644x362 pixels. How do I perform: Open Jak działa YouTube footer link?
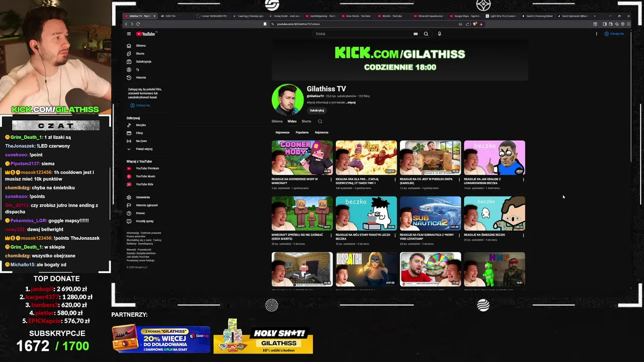pyautogui.click(x=138, y=257)
